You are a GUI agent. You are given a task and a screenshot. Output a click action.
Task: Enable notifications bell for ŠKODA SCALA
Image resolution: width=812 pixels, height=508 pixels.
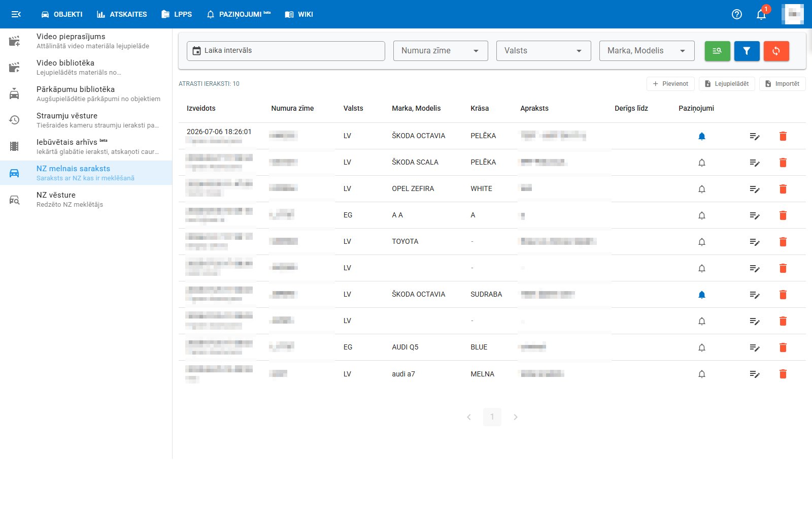[x=702, y=163]
